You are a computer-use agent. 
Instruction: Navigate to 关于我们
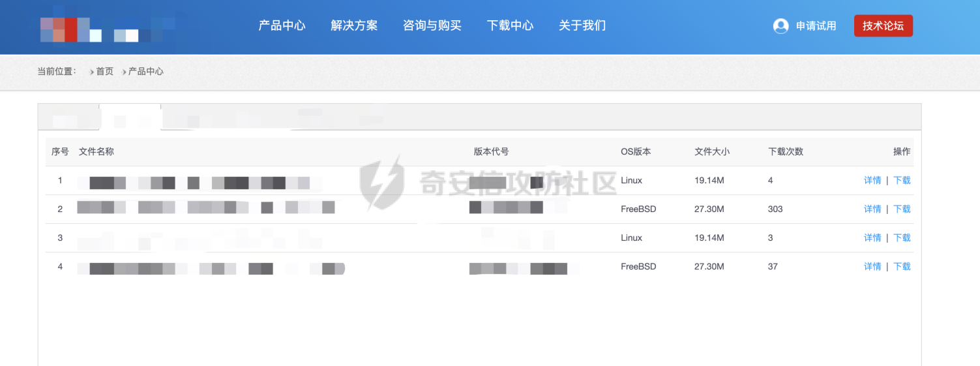pos(582,25)
